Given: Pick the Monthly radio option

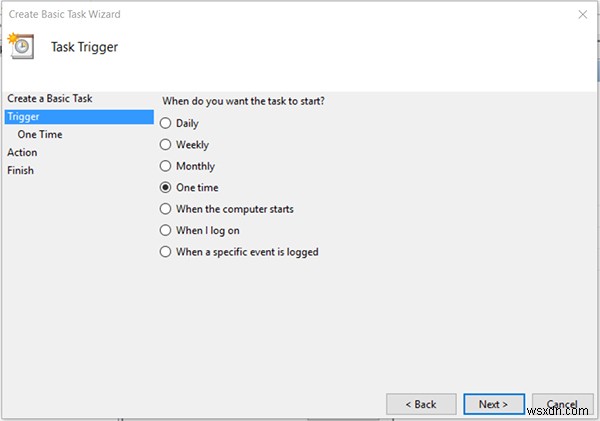Looking at the screenshot, I should click(x=166, y=166).
